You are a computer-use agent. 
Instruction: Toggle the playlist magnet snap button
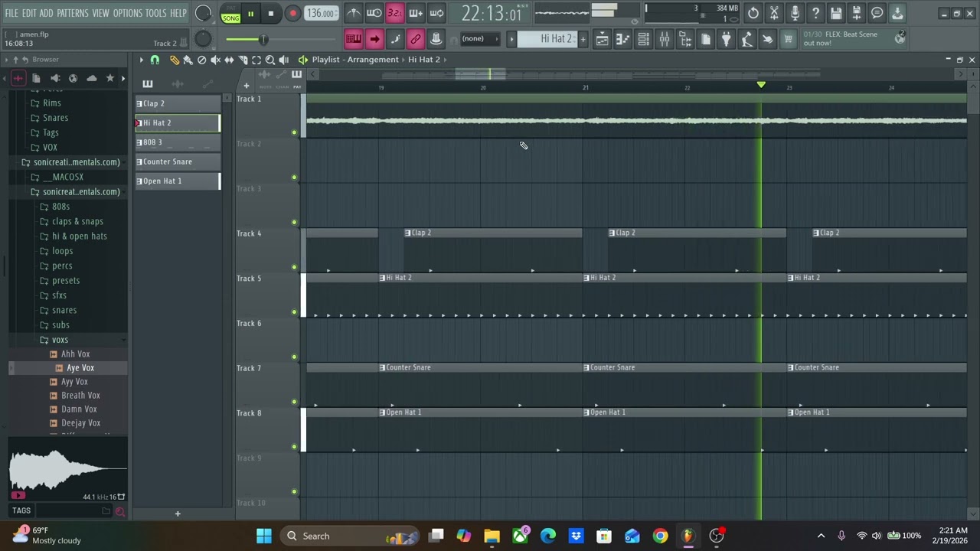[155, 60]
